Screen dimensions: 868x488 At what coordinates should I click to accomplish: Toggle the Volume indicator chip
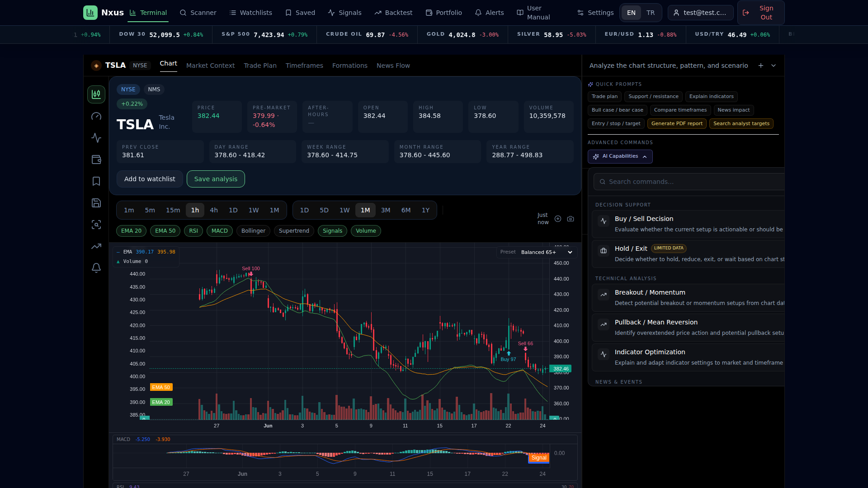(x=366, y=231)
